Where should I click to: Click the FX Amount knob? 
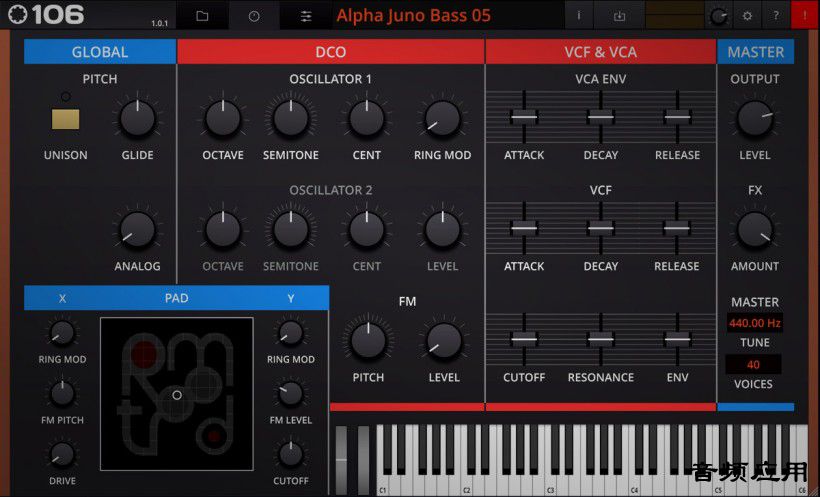pyautogui.click(x=755, y=230)
